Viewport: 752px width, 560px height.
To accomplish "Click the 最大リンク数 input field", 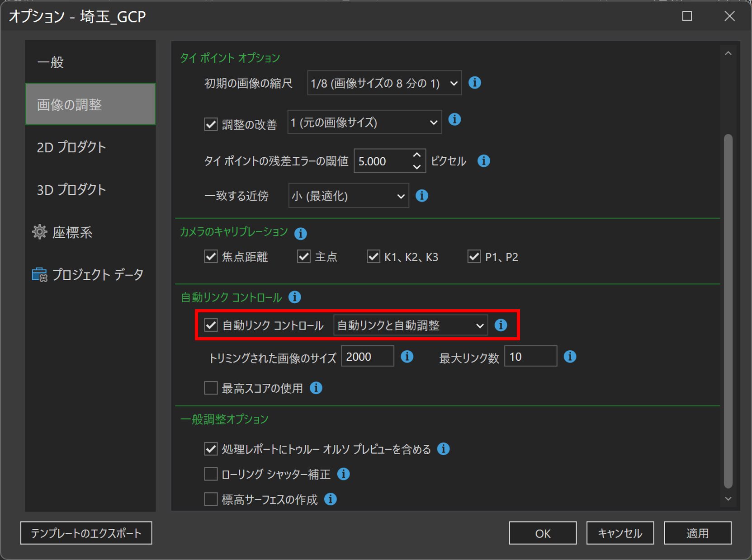I will [530, 357].
